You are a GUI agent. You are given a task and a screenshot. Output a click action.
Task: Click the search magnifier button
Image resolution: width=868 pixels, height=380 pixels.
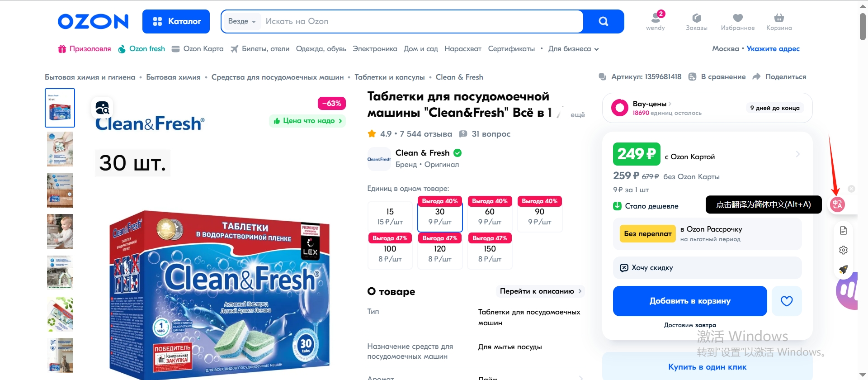tap(603, 21)
